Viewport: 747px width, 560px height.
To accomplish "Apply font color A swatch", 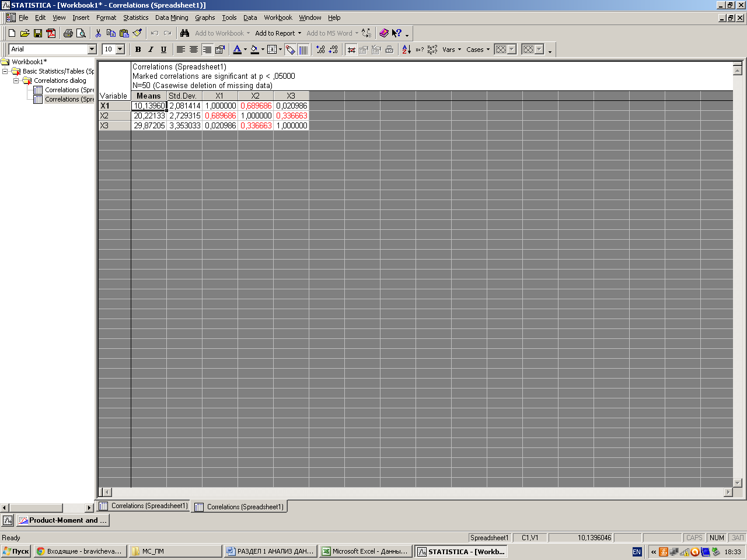I will point(238,50).
